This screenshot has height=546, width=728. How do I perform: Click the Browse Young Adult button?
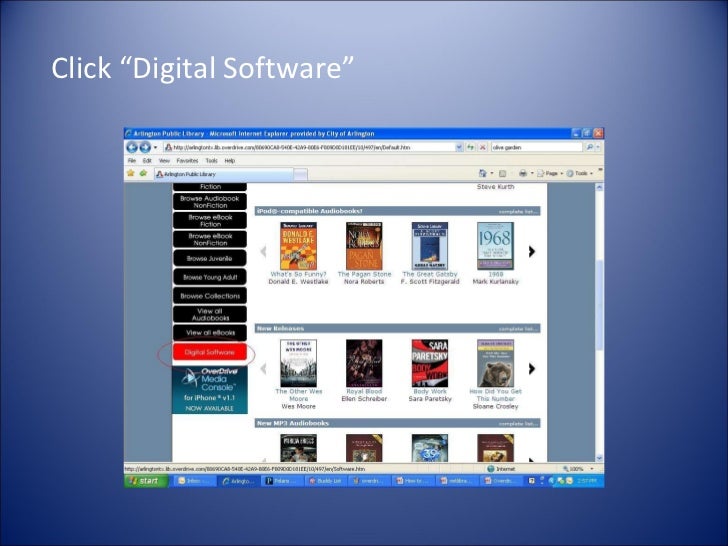[x=210, y=277]
